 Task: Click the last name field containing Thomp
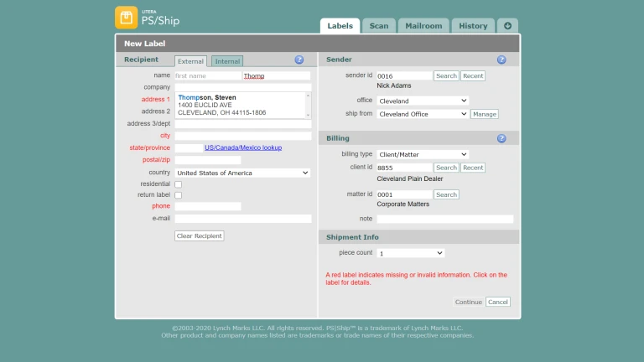click(x=277, y=76)
